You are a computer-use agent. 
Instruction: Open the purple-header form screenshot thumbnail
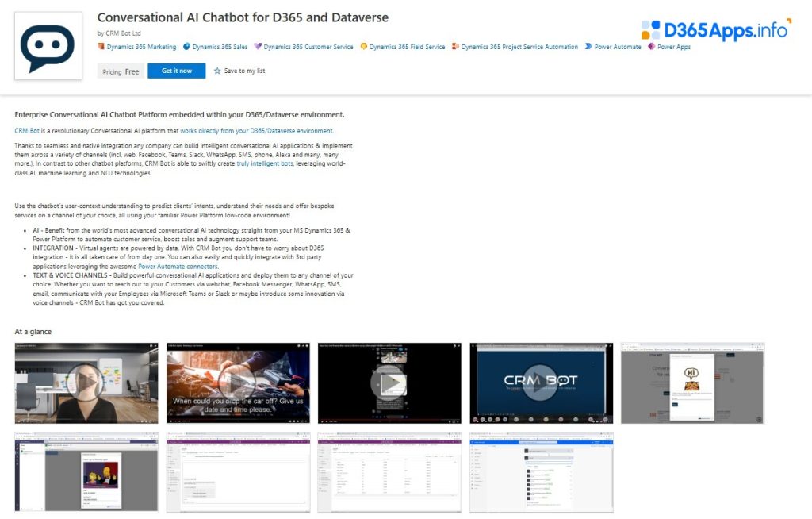pyautogui.click(x=238, y=472)
